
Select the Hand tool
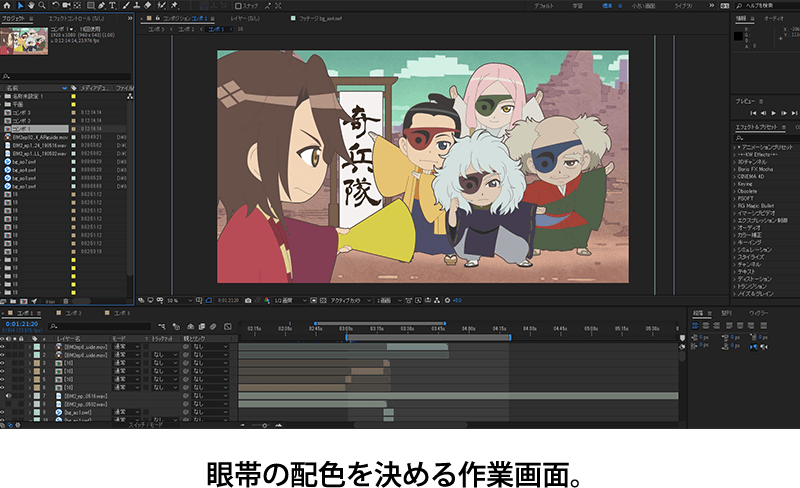31,5
